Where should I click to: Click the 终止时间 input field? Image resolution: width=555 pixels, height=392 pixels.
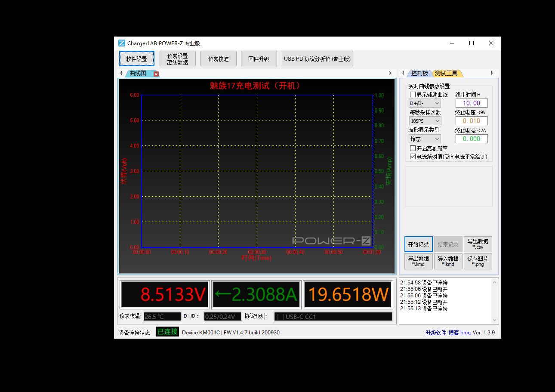tap(471, 103)
